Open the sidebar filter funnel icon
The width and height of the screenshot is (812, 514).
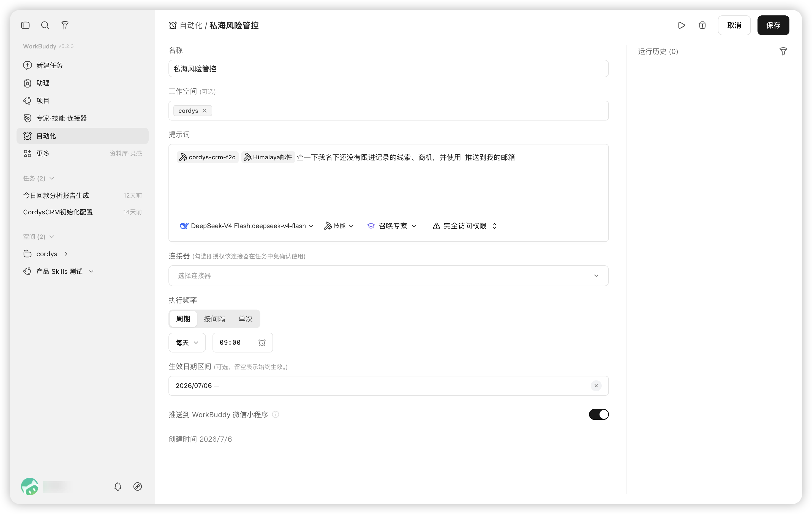65,25
